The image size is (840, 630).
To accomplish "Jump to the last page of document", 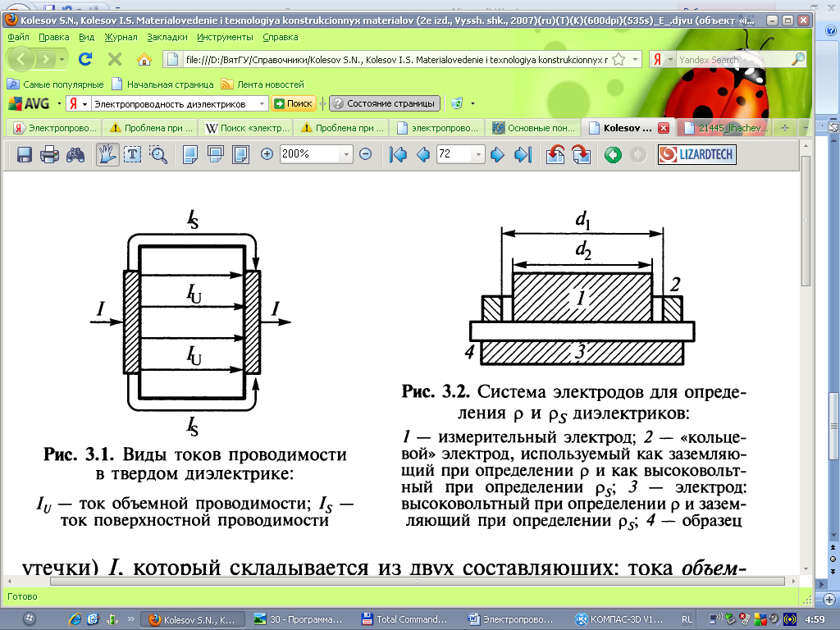I will pos(523,155).
